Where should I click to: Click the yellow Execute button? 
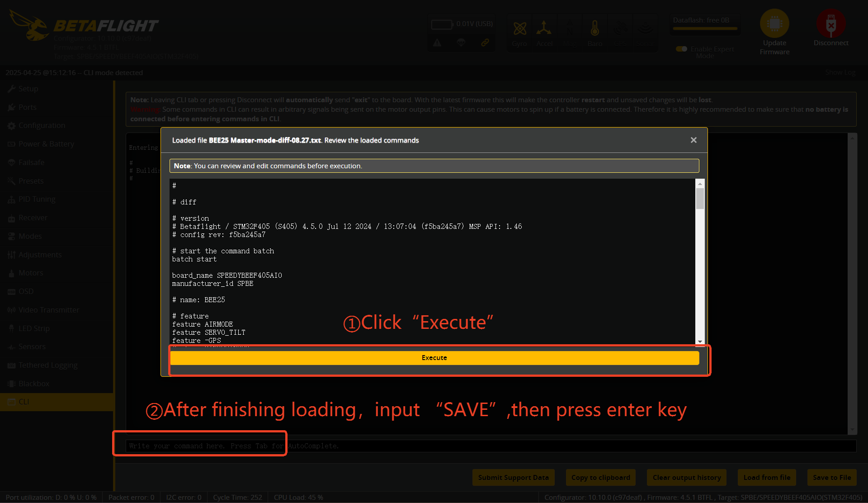[x=434, y=358]
